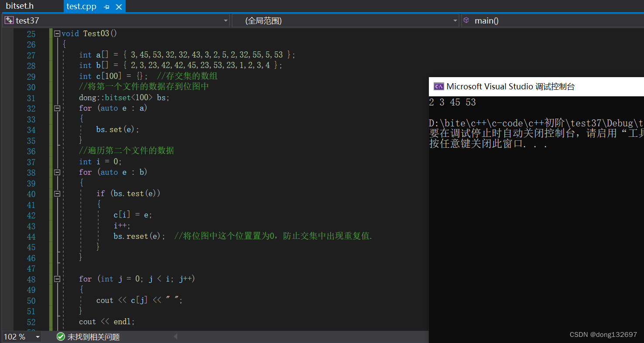Click the green check status icon

(61, 337)
